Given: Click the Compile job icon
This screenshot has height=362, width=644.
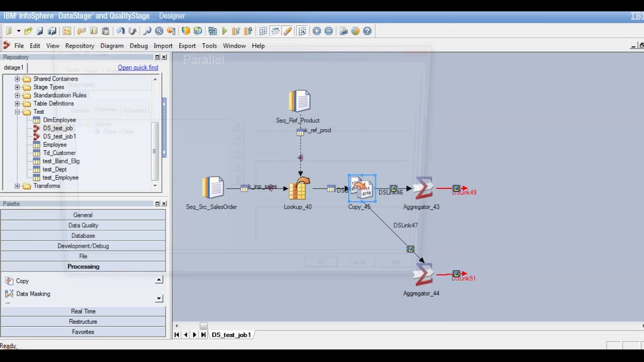Looking at the screenshot, I should [x=213, y=31].
